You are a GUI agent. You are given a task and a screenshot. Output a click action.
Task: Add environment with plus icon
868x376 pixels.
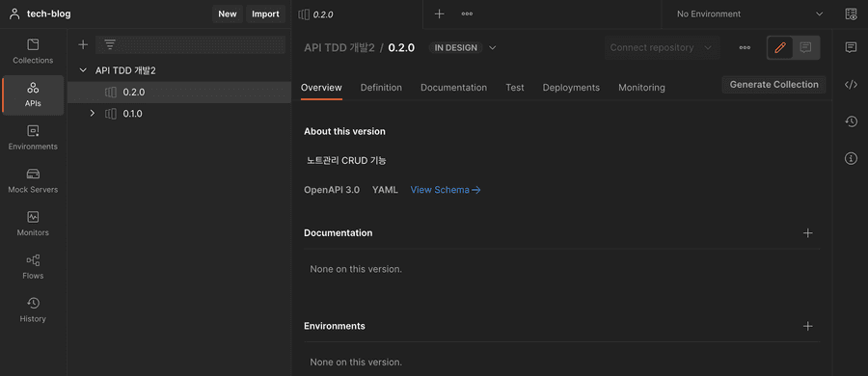(807, 326)
